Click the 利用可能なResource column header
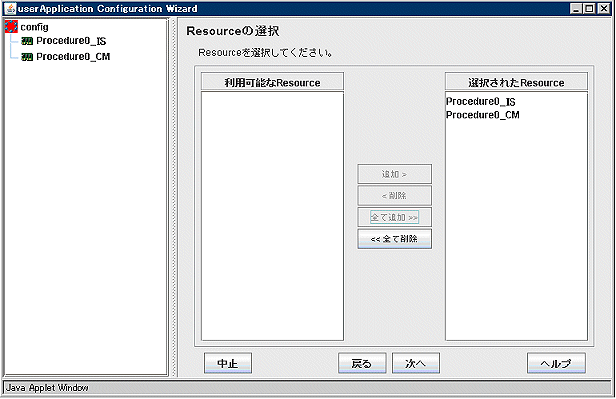The height and width of the screenshot is (399, 616). (x=272, y=82)
